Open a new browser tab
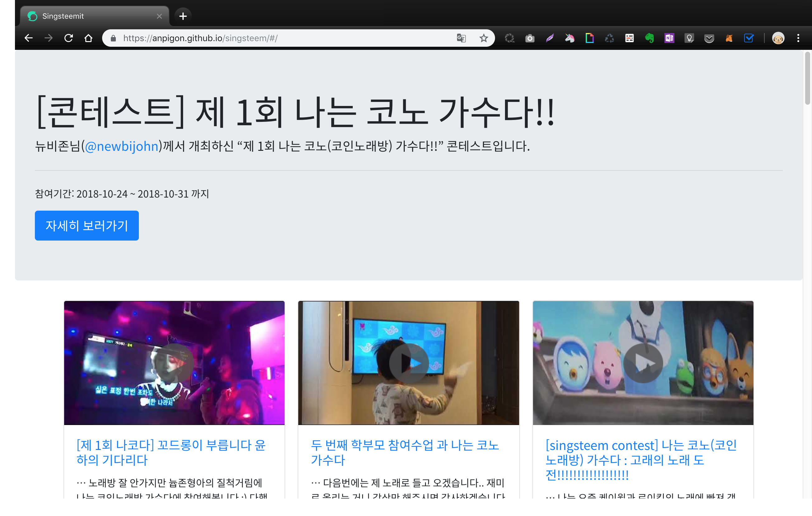This screenshot has width=812, height=516. pyautogui.click(x=183, y=16)
